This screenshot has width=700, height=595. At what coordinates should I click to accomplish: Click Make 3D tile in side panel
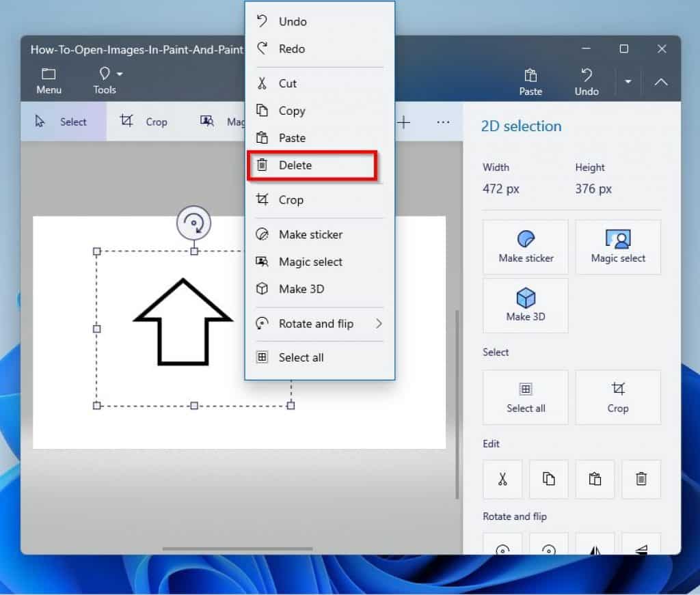coord(526,305)
